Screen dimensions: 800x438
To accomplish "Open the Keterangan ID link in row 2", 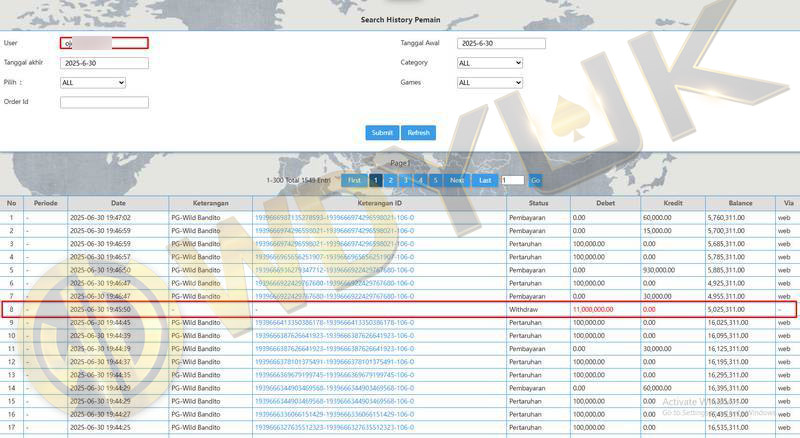I will tap(335, 231).
